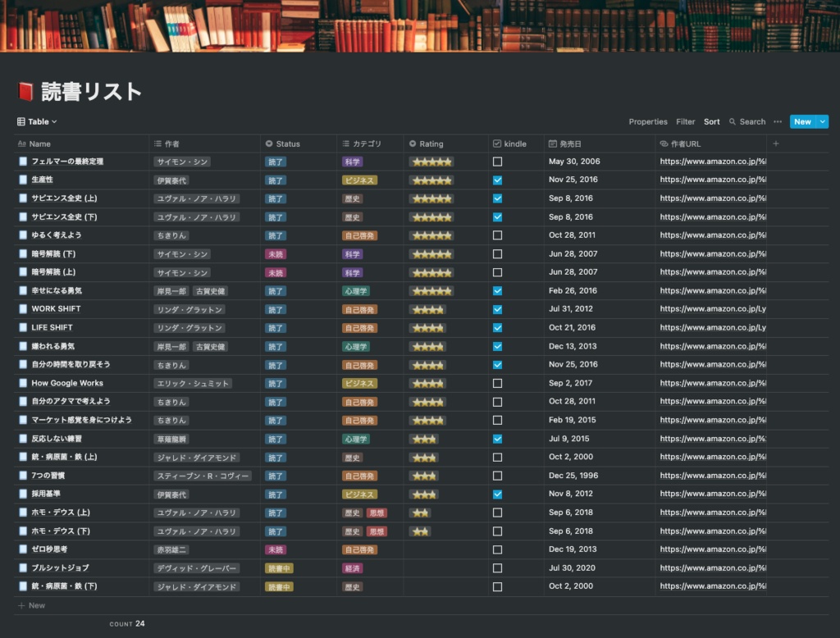Click page icon of 幸せになる勇気 row

pos(22,290)
